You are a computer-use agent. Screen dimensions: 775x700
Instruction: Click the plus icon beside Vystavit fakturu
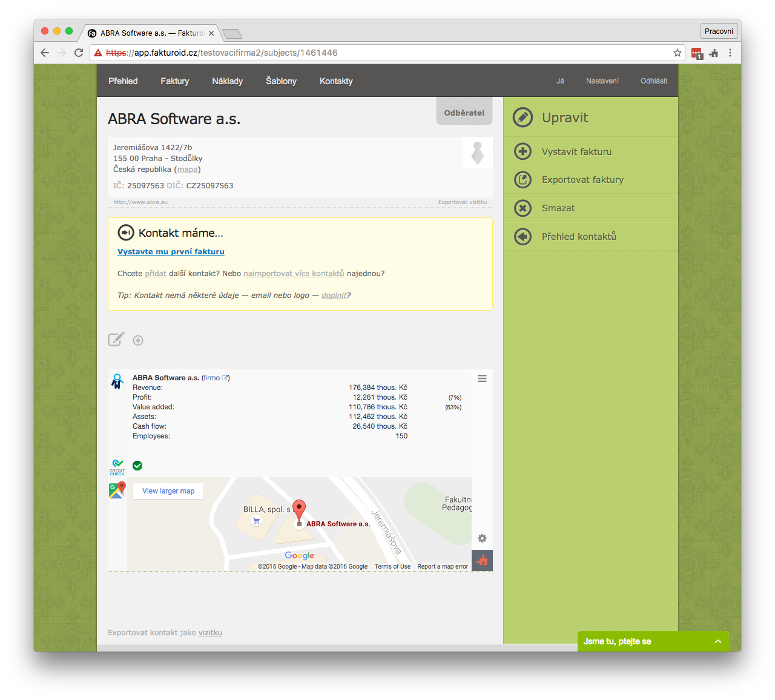[x=523, y=151]
